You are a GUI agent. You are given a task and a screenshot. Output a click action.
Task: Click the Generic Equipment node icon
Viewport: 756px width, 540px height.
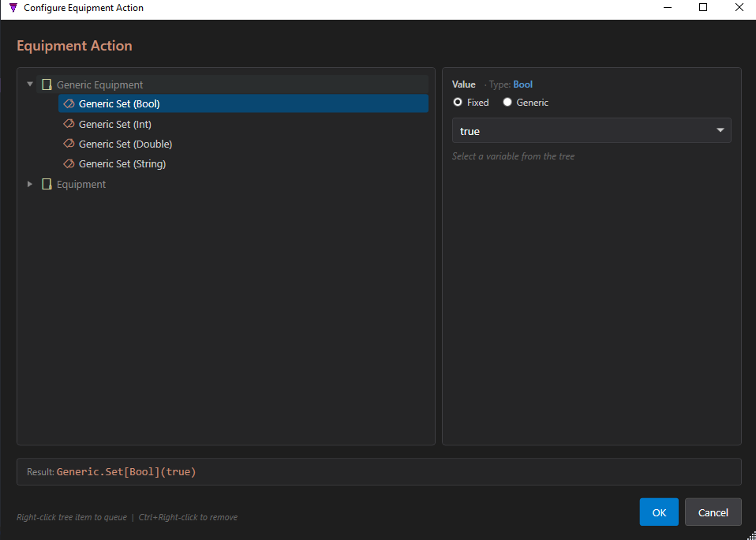coord(47,84)
